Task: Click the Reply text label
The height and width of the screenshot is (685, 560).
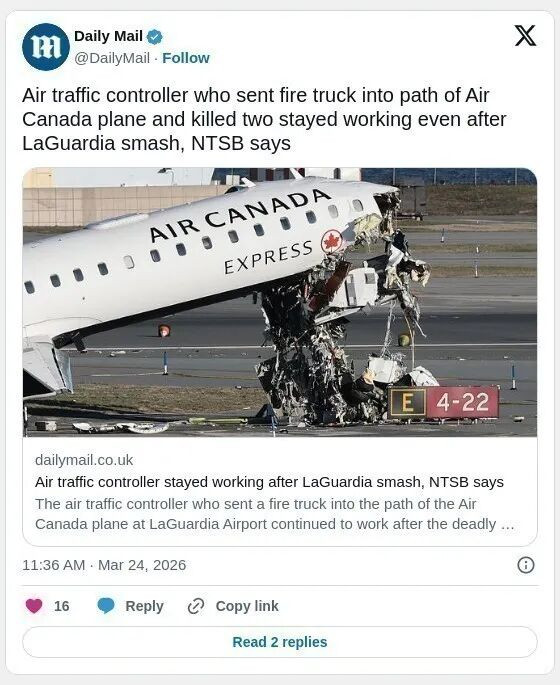Action: click(x=144, y=606)
